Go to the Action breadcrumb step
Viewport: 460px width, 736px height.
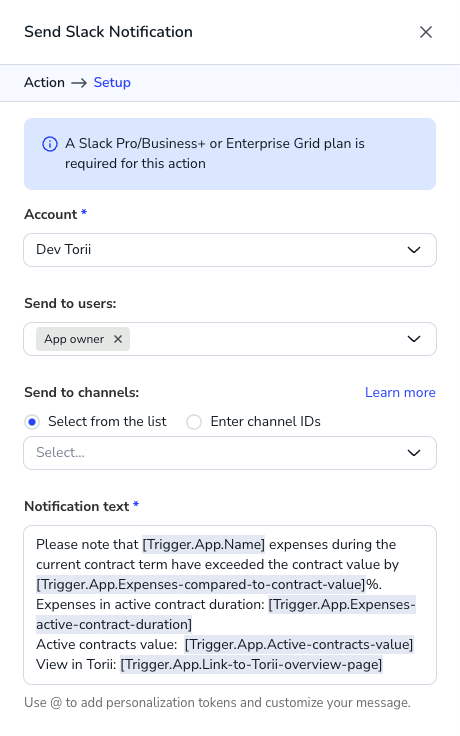(45, 83)
